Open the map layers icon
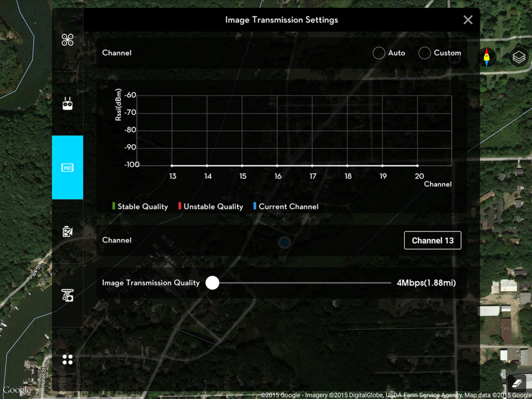This screenshot has height=399, width=532. [519, 57]
